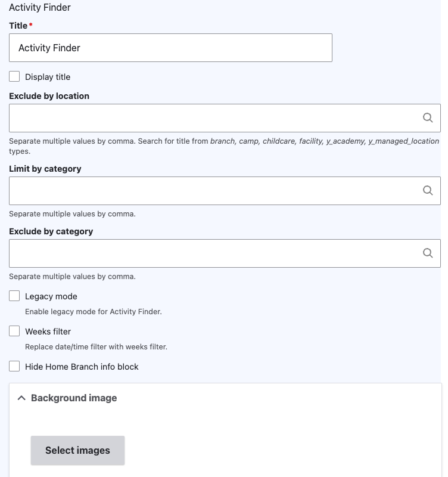Open the Select images button
Image resolution: width=448 pixels, height=477 pixels.
coord(77,450)
